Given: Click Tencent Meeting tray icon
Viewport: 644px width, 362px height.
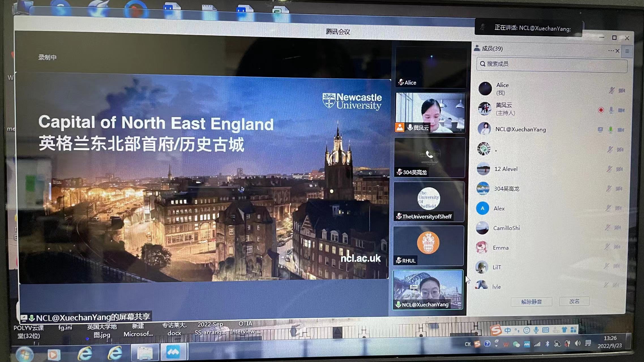Looking at the screenshot, I should pos(527,344).
